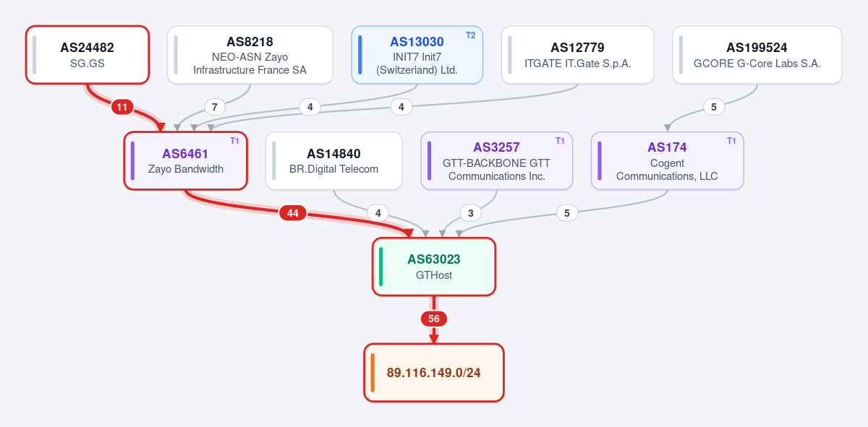Select the AS199524 GCORE node
The height and width of the screenshot is (427, 868).
click(757, 55)
